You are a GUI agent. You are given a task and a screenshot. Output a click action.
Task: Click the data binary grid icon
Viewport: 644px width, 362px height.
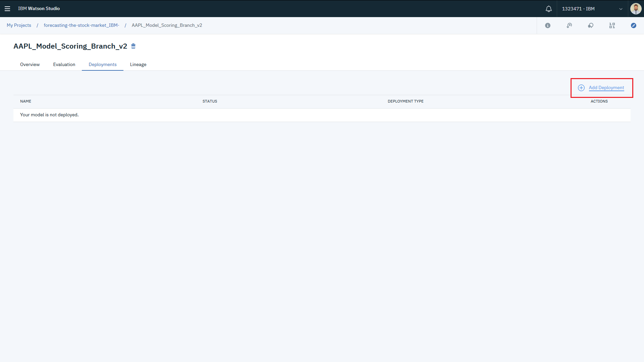pyautogui.click(x=612, y=25)
